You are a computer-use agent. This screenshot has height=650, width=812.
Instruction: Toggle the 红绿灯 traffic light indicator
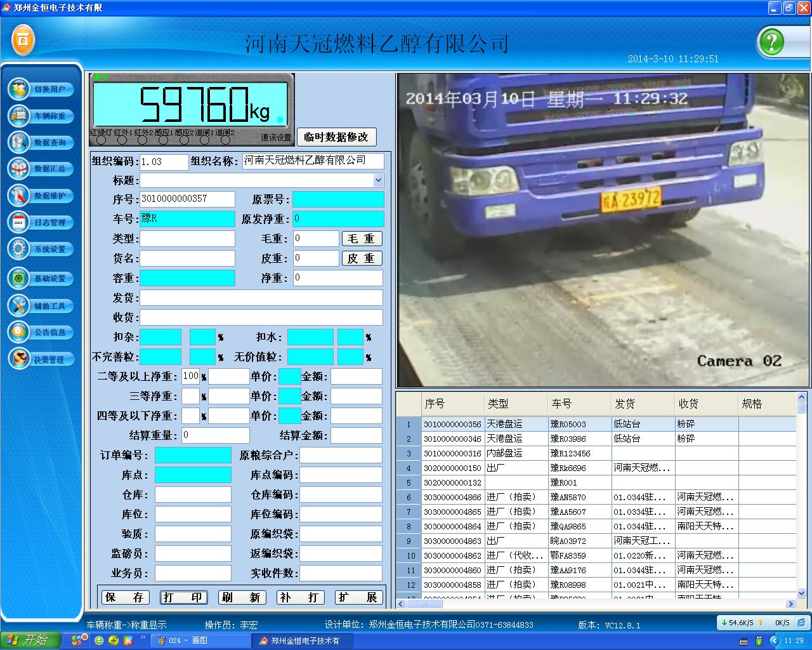point(101,140)
